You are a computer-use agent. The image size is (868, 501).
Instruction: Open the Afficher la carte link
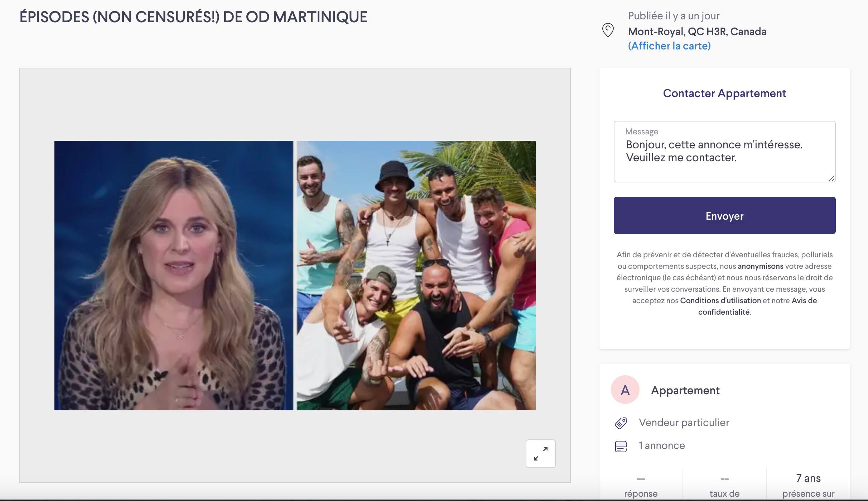coord(669,46)
